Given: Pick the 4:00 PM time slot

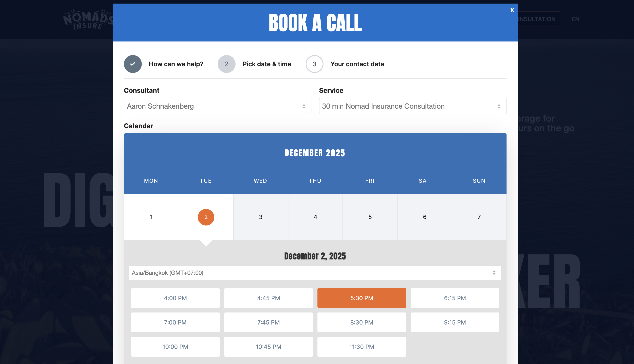Looking at the screenshot, I should point(175,298).
